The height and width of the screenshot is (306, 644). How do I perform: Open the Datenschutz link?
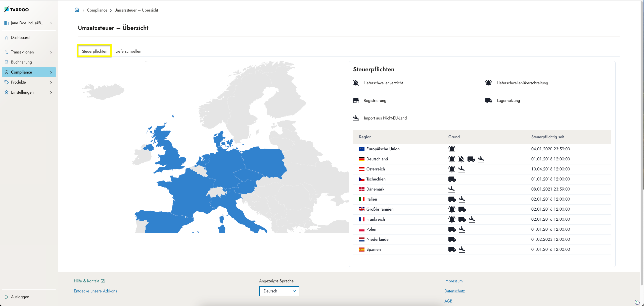[454, 291]
